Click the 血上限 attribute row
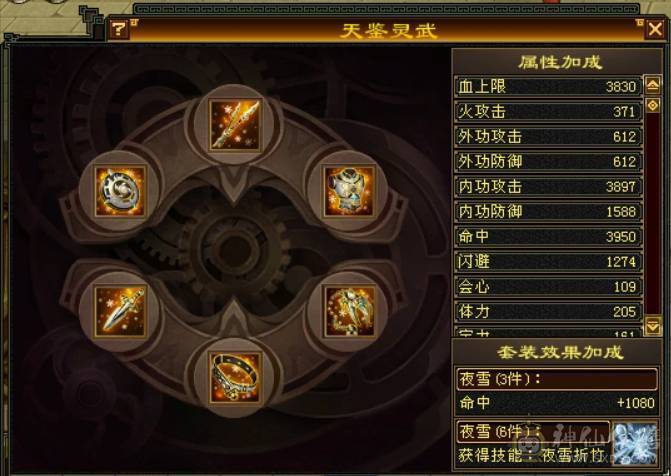671x476 pixels. [x=548, y=86]
